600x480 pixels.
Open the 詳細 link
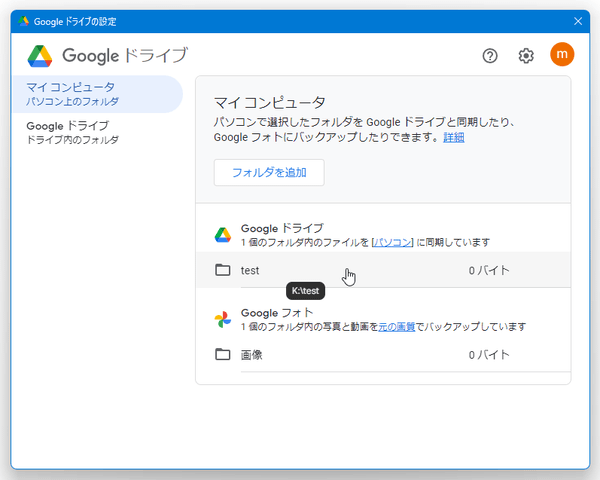454,137
